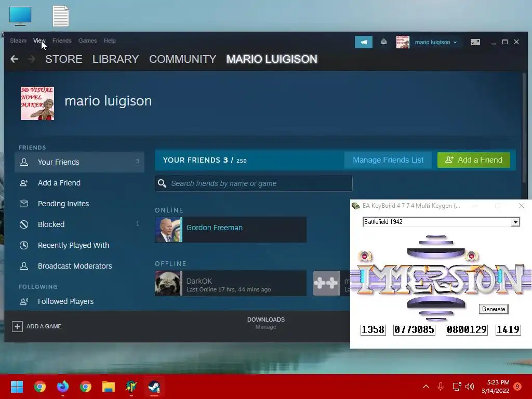Open DarkOK's pug avatar
Image resolution: width=532 pixels, height=399 pixels.
[x=168, y=283]
